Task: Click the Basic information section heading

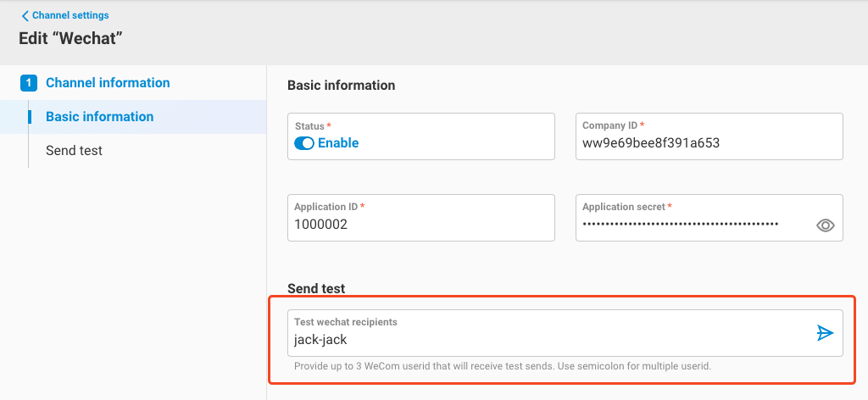Action: coord(342,85)
